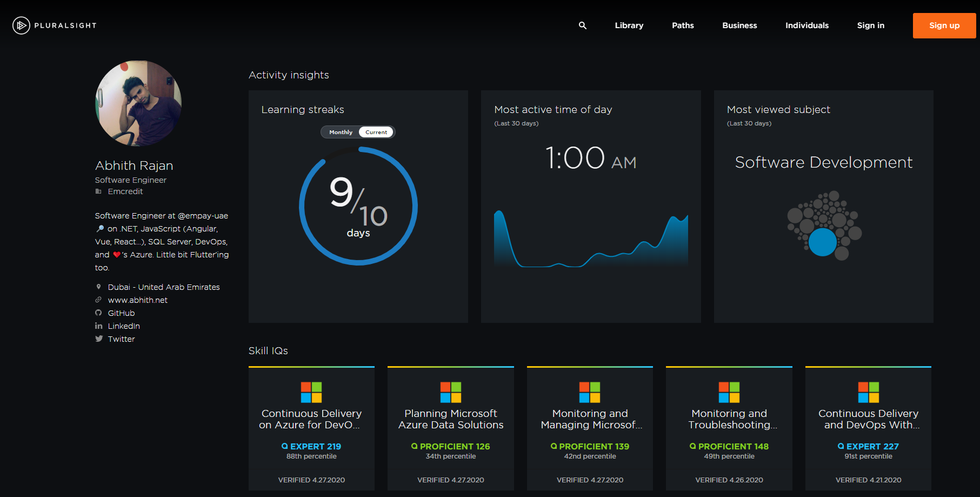Image resolution: width=980 pixels, height=497 pixels.
Task: Visit www.abhith.net
Action: pyautogui.click(x=138, y=300)
